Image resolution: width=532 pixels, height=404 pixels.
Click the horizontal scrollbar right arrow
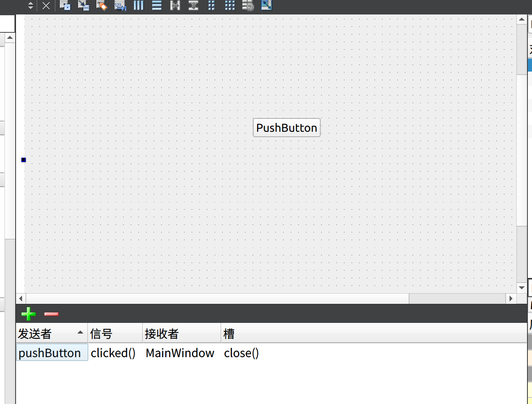[x=511, y=299]
